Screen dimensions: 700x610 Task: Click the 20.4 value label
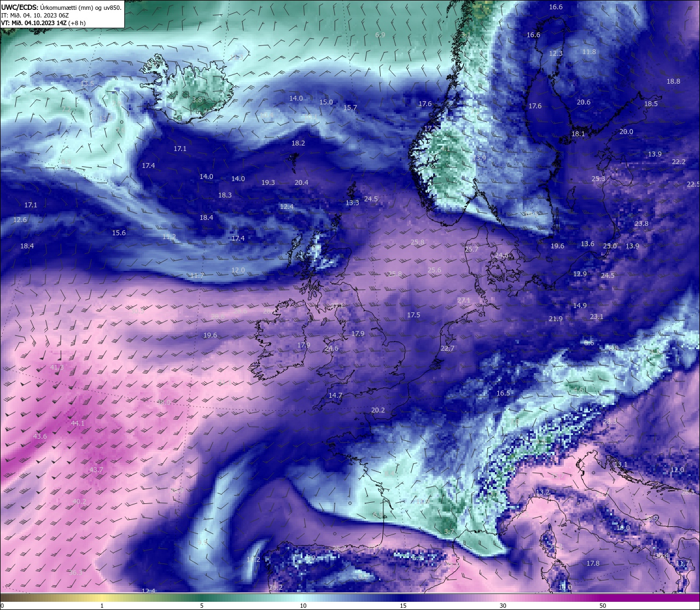click(x=301, y=183)
